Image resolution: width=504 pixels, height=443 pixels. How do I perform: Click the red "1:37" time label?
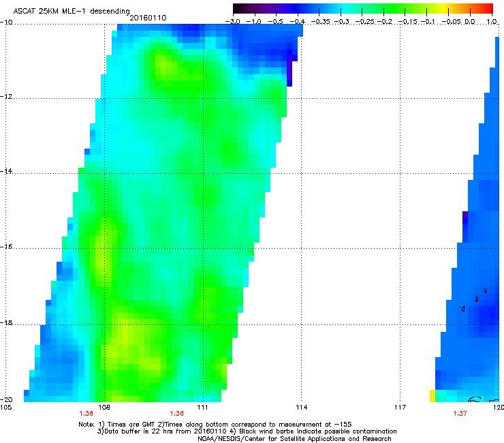pyautogui.click(x=460, y=414)
